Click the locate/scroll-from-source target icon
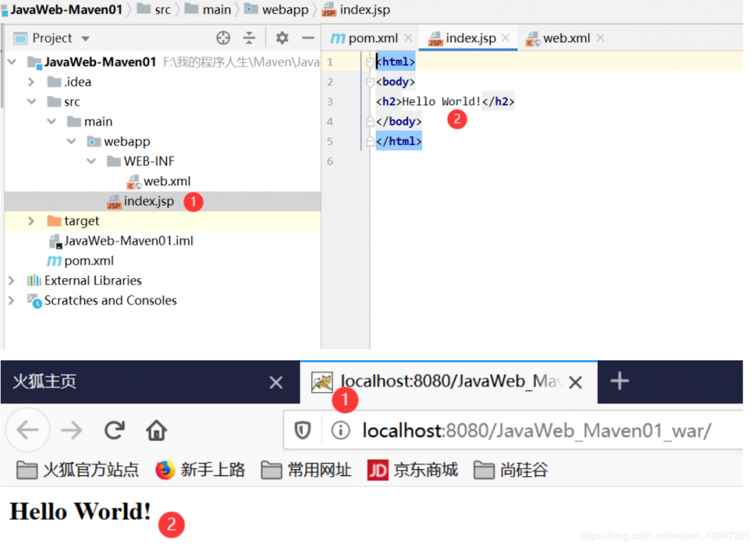 point(223,38)
